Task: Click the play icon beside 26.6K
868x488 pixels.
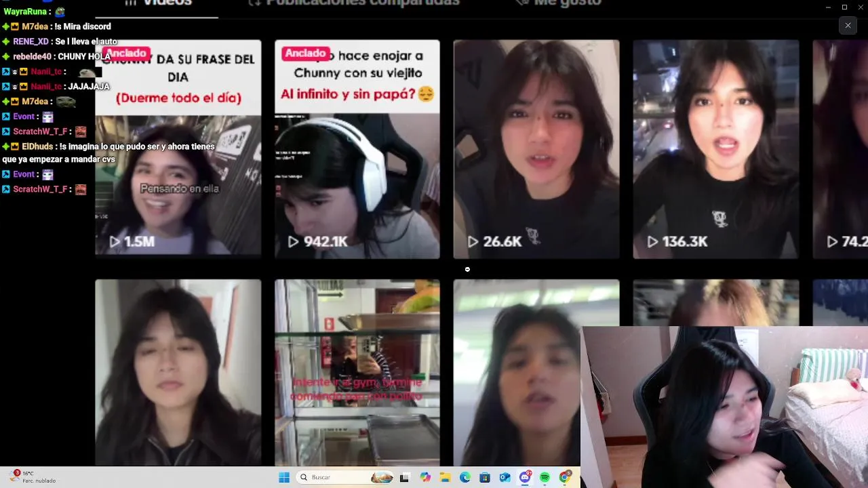Action: 473,241
